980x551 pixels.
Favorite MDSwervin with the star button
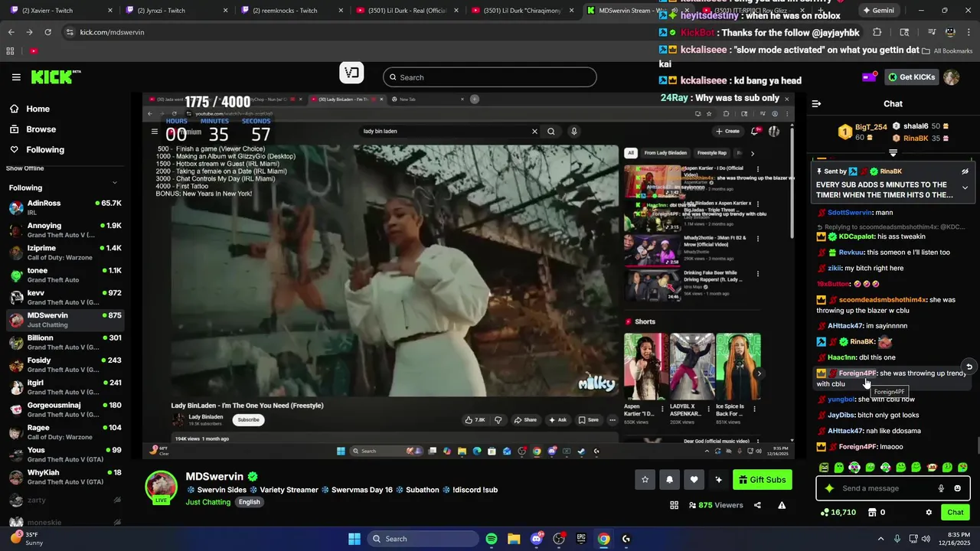click(645, 480)
